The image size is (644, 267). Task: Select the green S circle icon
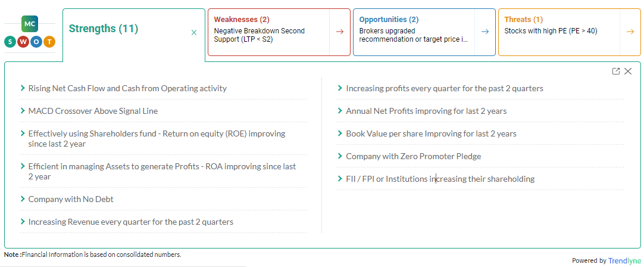tap(10, 42)
